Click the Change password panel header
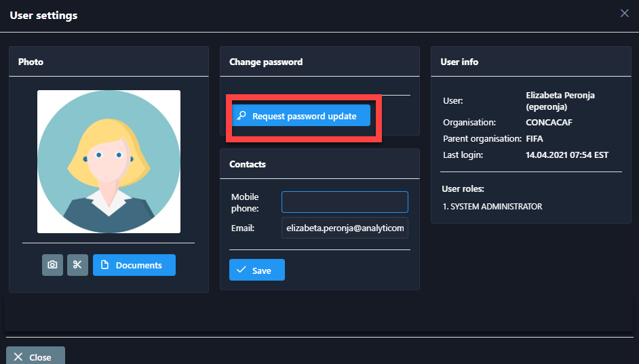The width and height of the screenshot is (639, 364). (266, 62)
